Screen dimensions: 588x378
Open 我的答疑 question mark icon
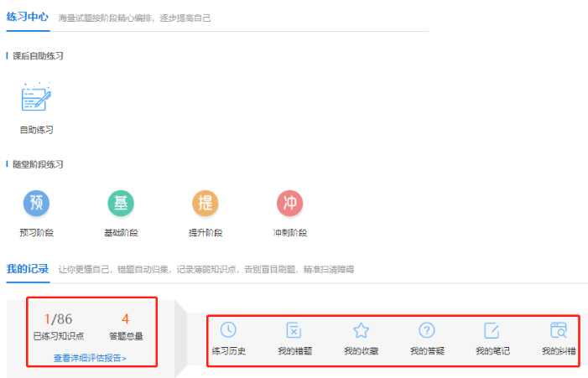pyautogui.click(x=427, y=330)
